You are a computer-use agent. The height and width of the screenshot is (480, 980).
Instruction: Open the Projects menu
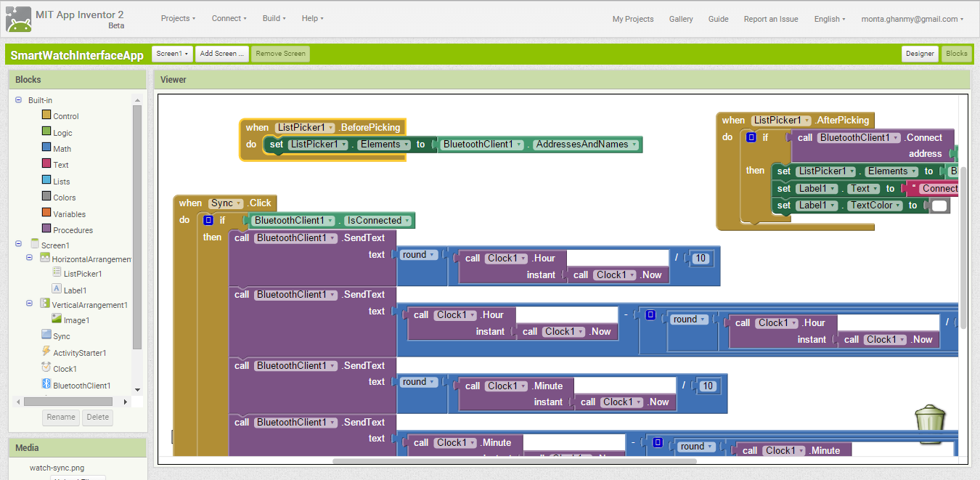(178, 19)
